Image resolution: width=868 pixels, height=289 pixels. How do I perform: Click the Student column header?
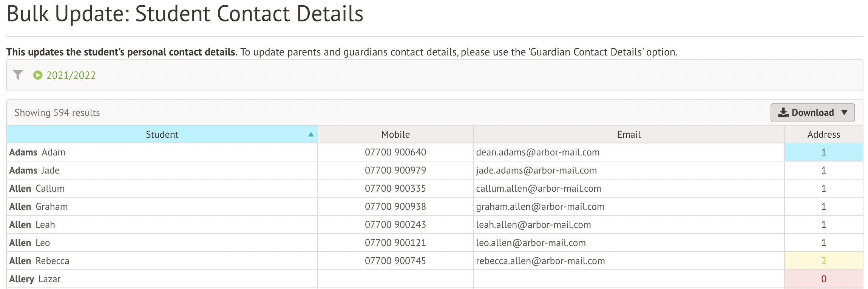coord(162,134)
